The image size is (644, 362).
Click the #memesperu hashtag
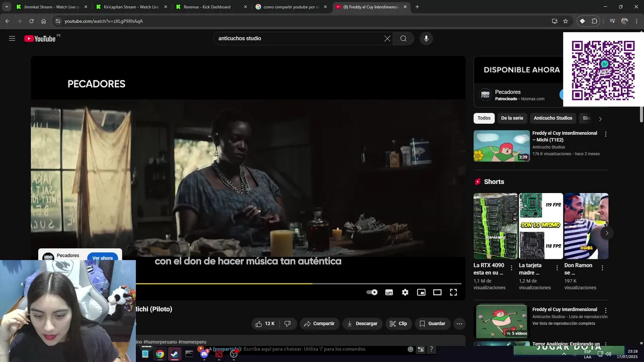pos(192,342)
